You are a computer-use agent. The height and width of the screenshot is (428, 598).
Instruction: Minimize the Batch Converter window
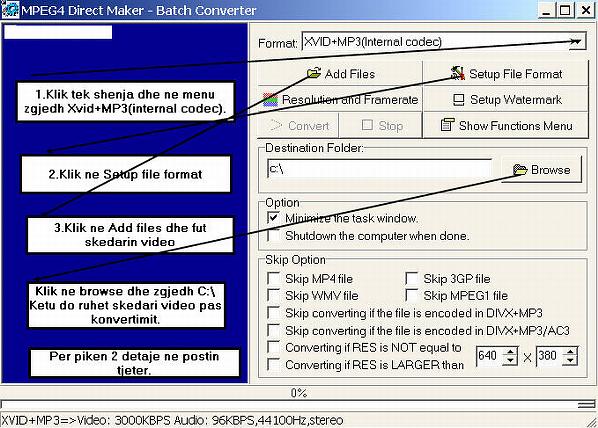click(548, 10)
